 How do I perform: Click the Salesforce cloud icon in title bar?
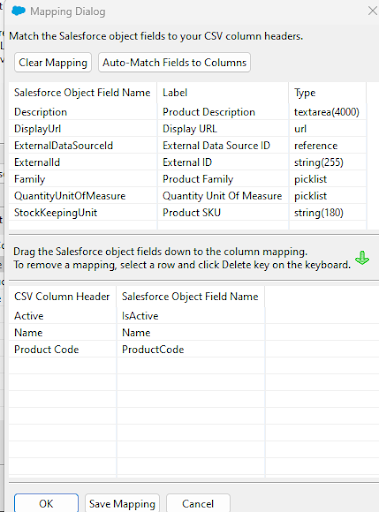coord(18,11)
